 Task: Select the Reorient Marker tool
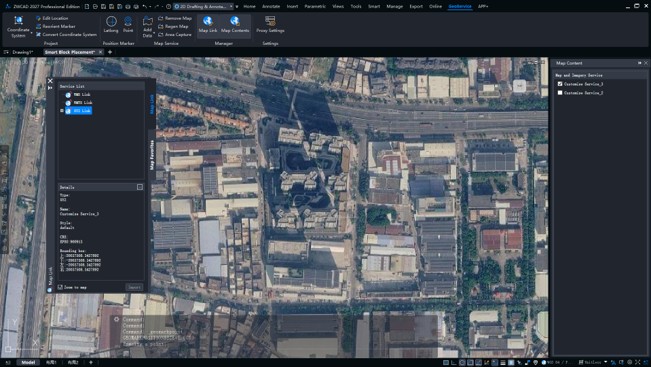click(55, 26)
